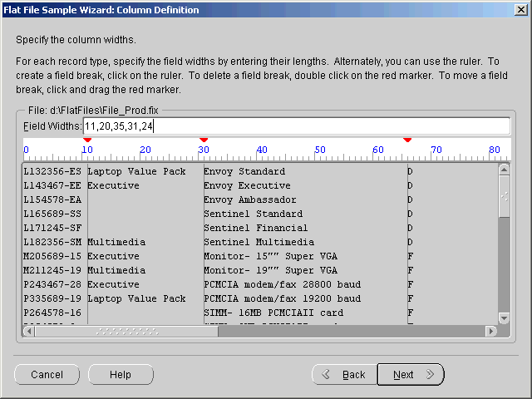Cancel the Flat File Sample Wizard
This screenshot has height=399, width=532.
[x=47, y=375]
